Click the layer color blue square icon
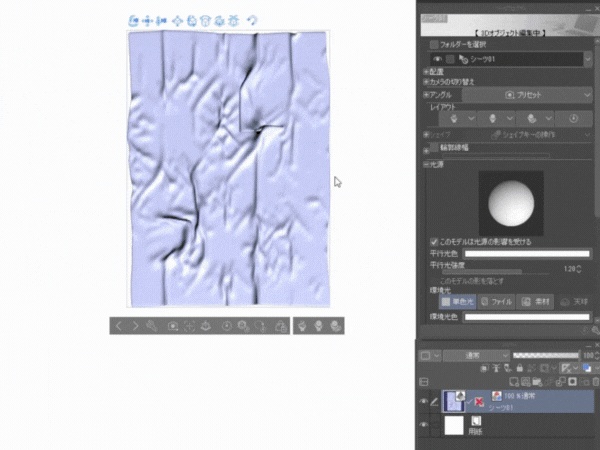Viewport: 600px width, 450px height. click(587, 368)
